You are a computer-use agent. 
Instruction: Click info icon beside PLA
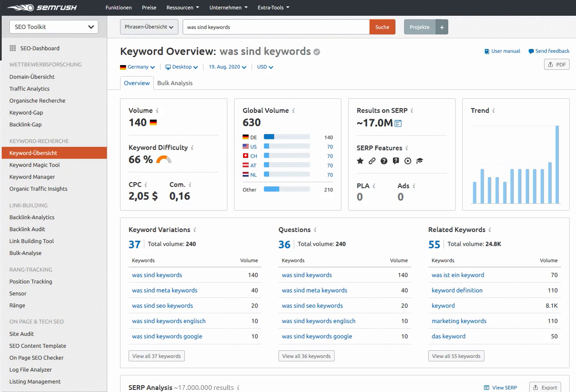tap(374, 186)
